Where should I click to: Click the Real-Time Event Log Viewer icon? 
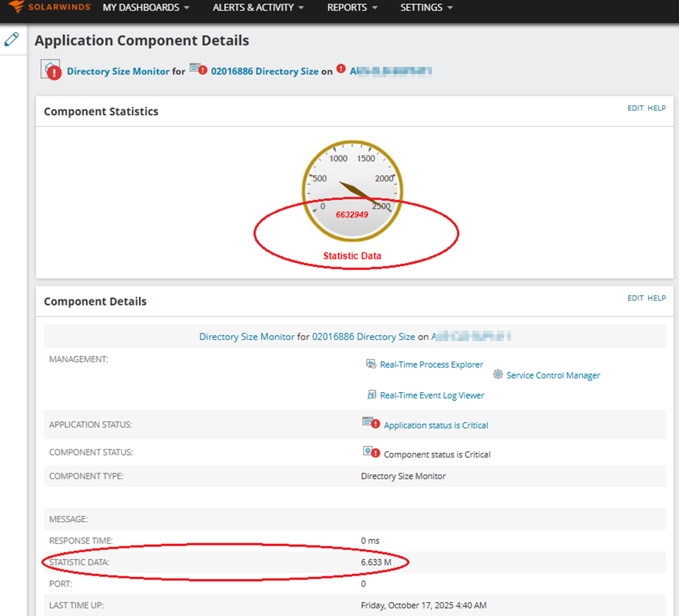click(371, 394)
